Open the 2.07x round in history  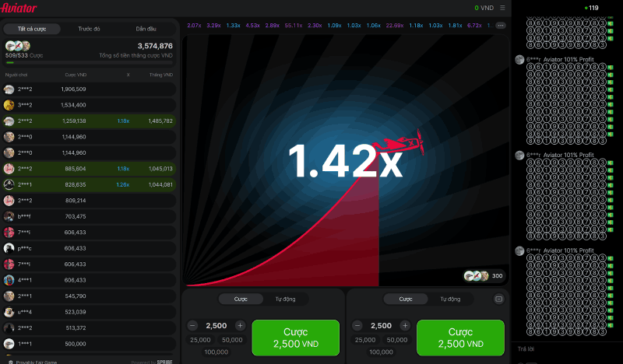pyautogui.click(x=194, y=26)
